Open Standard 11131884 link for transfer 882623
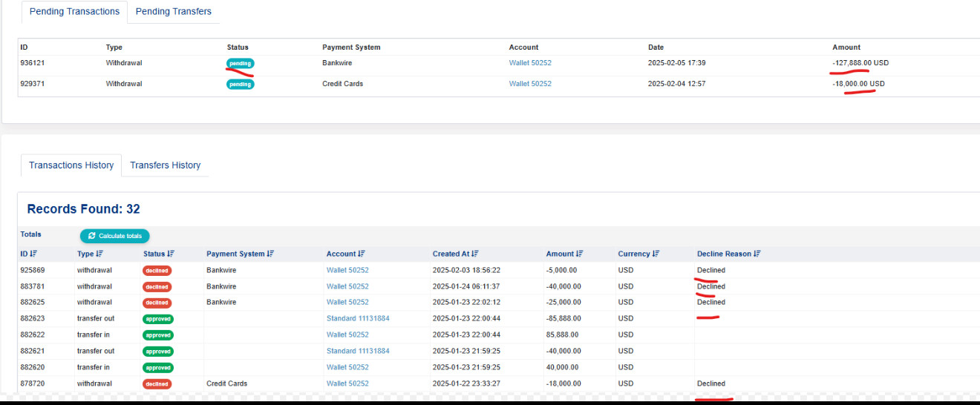 tap(358, 318)
